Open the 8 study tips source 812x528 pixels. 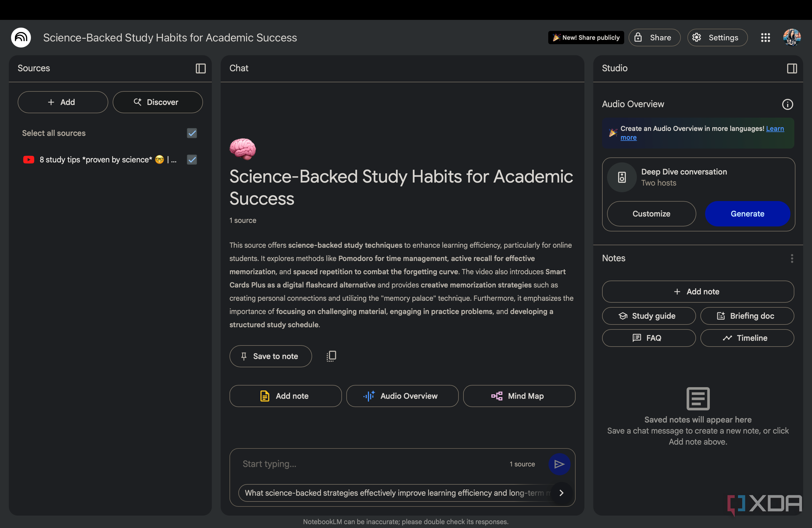click(108, 160)
